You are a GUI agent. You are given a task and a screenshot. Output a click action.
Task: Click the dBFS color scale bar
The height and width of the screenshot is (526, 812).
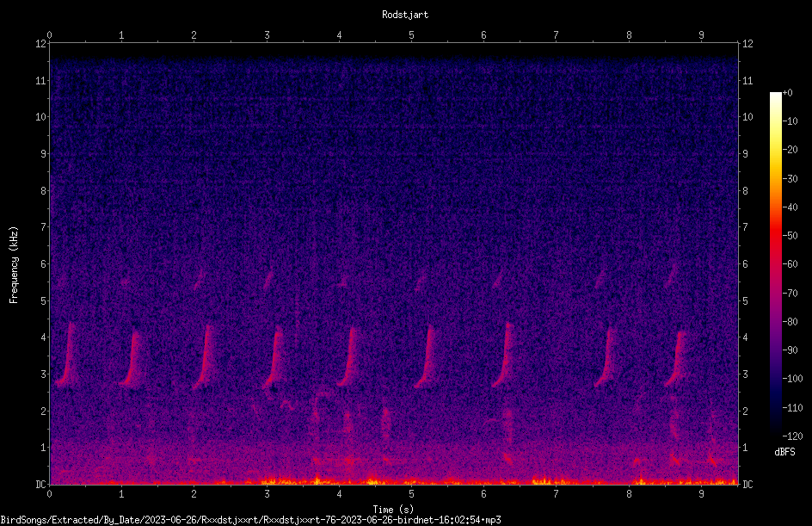(x=775, y=264)
